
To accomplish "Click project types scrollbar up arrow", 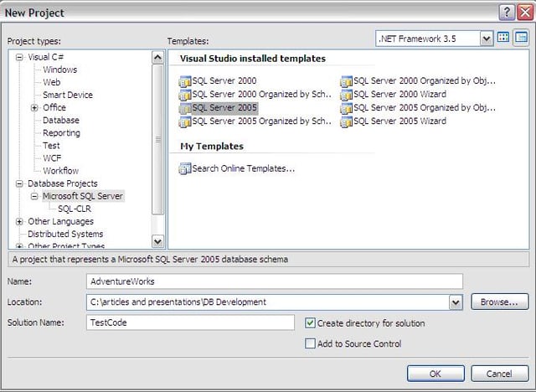I will tap(157, 58).
